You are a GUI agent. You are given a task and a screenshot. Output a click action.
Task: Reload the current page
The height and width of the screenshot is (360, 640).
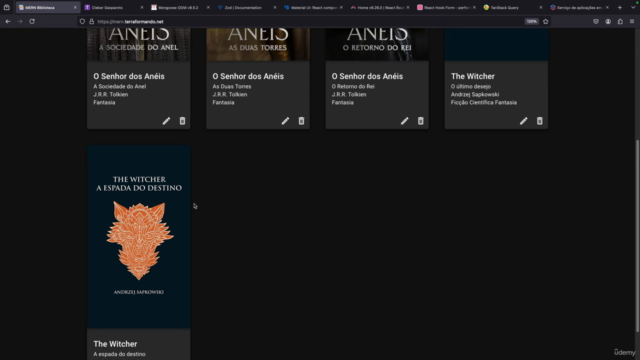coord(32,22)
